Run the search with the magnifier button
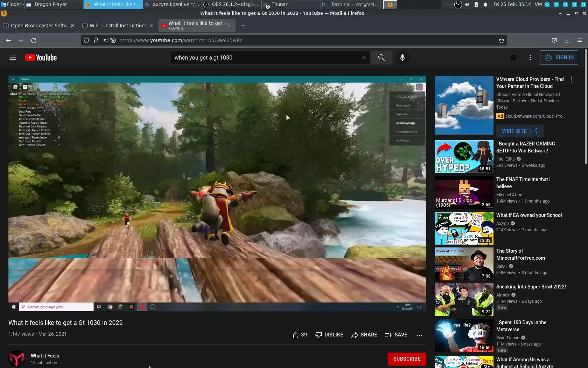 tap(381, 57)
